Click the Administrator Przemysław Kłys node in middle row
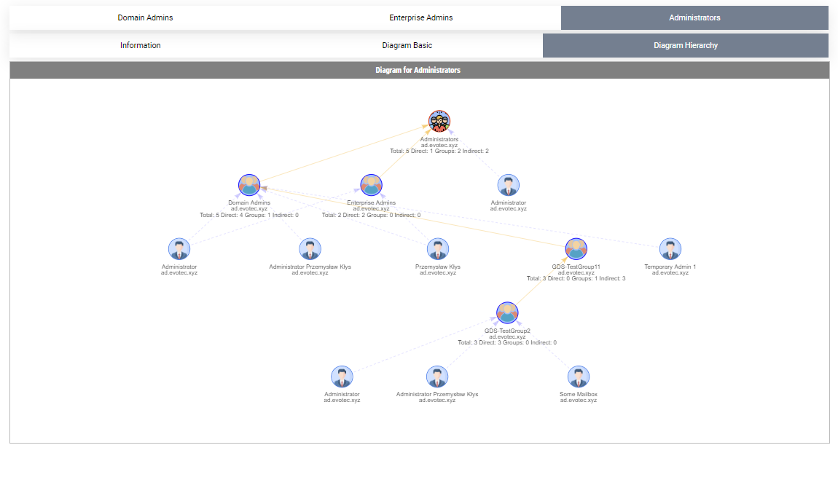 pos(310,248)
